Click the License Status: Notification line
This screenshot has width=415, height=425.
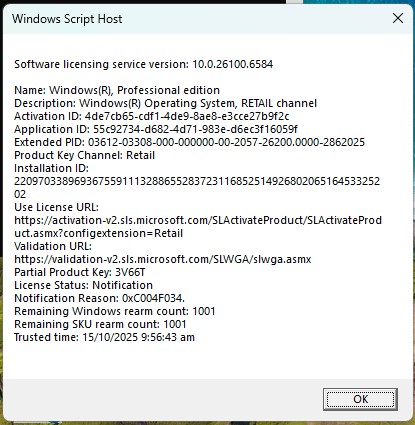(83, 285)
